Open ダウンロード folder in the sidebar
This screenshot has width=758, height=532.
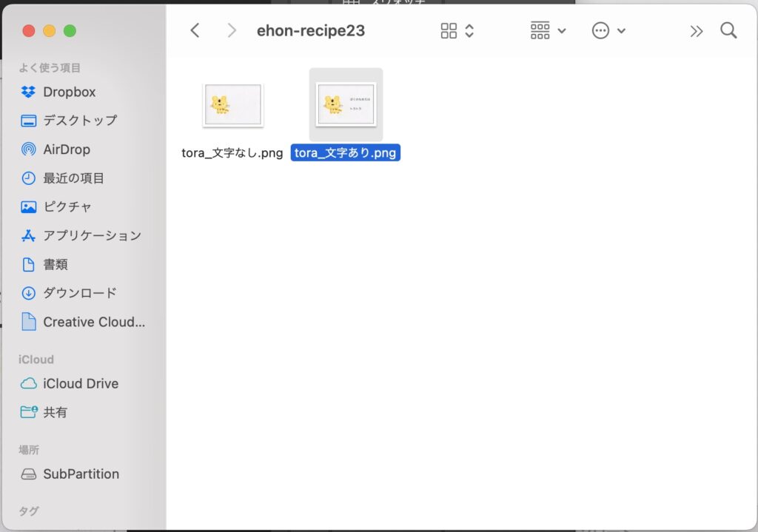(x=79, y=293)
